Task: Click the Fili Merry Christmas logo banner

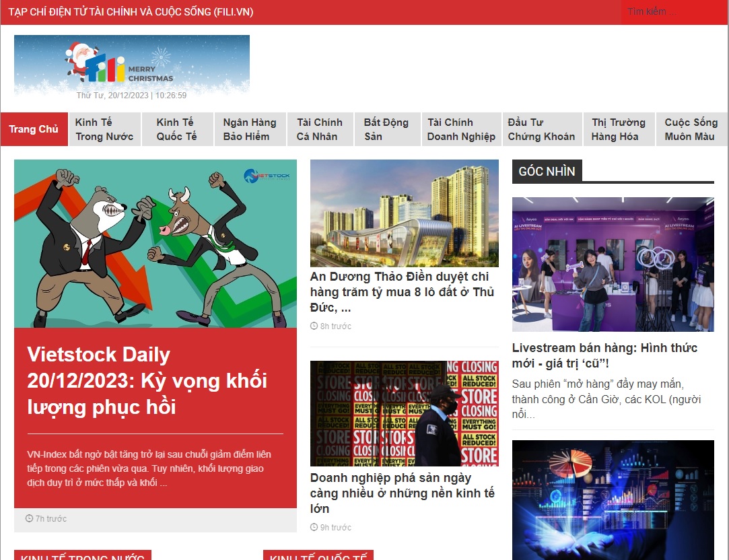Action: click(131, 65)
